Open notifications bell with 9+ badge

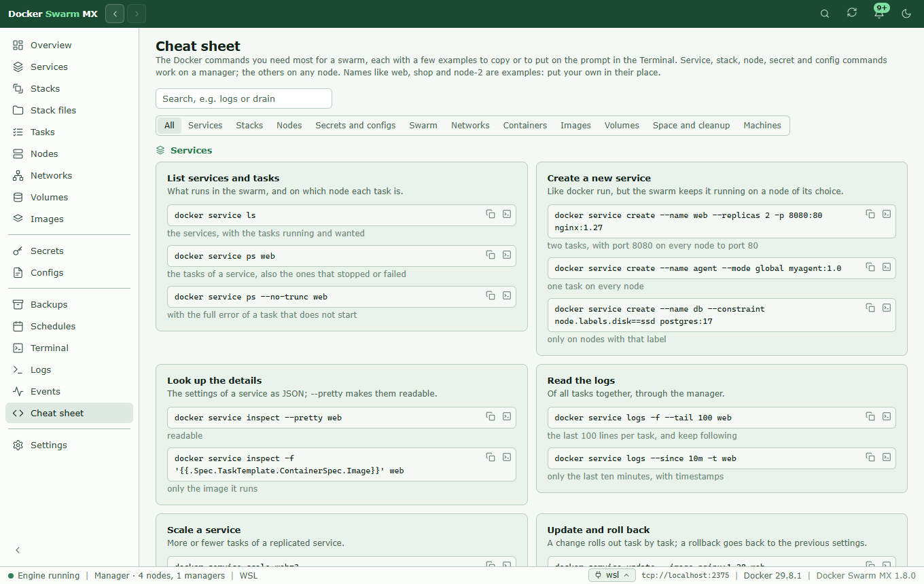[x=879, y=13]
